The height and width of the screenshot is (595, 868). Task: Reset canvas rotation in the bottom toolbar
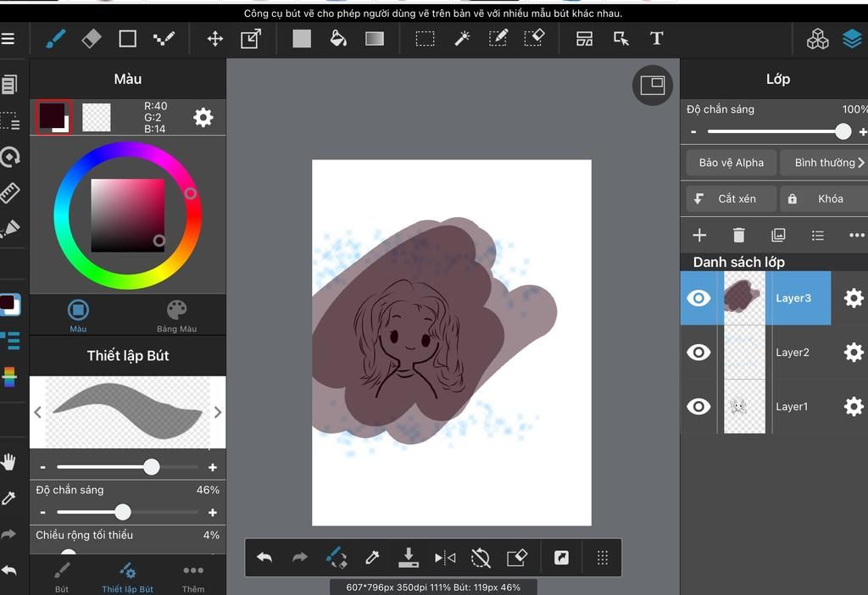(x=481, y=558)
